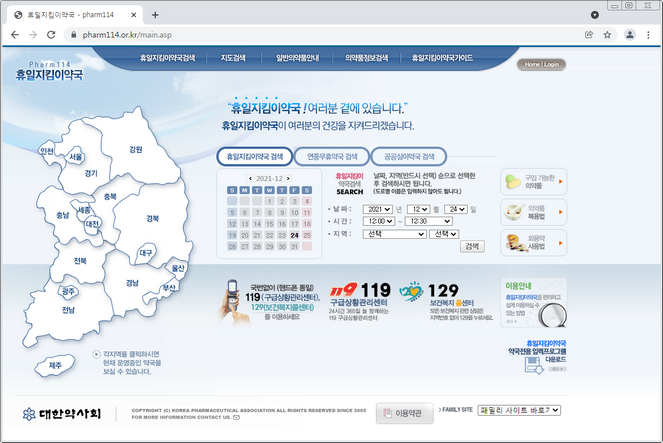Select the 연중무휴약국 검색 tab
663x443 pixels.
tap(332, 156)
